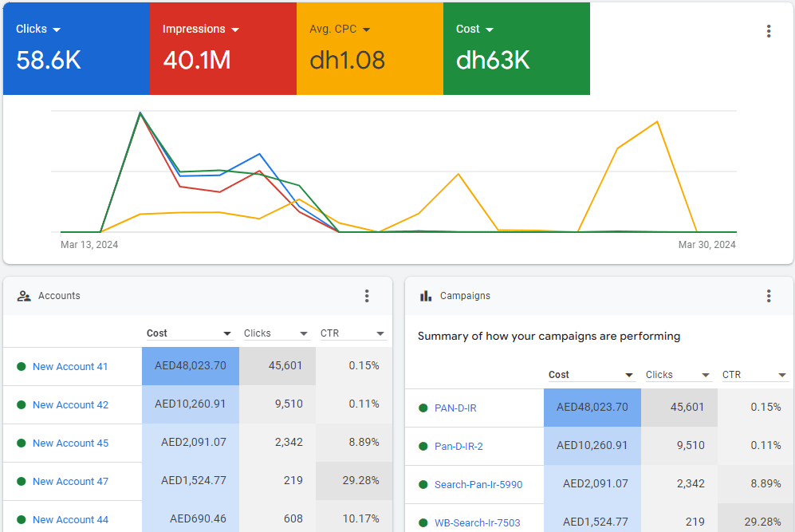Expand the Cost metric dropdown on green tile
The height and width of the screenshot is (532, 795).
click(x=490, y=30)
